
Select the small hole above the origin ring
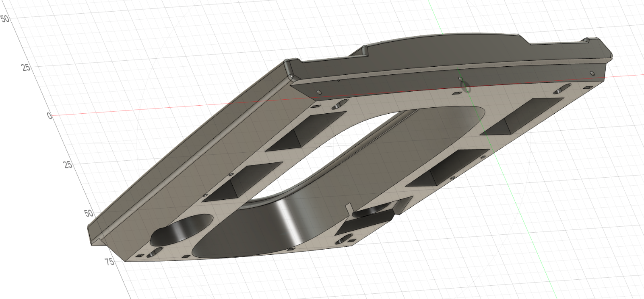(x=461, y=79)
